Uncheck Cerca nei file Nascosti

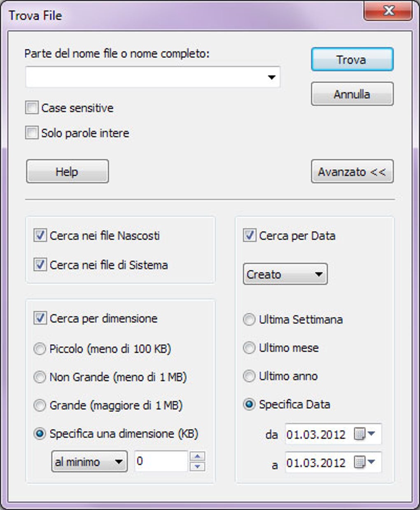(x=40, y=236)
